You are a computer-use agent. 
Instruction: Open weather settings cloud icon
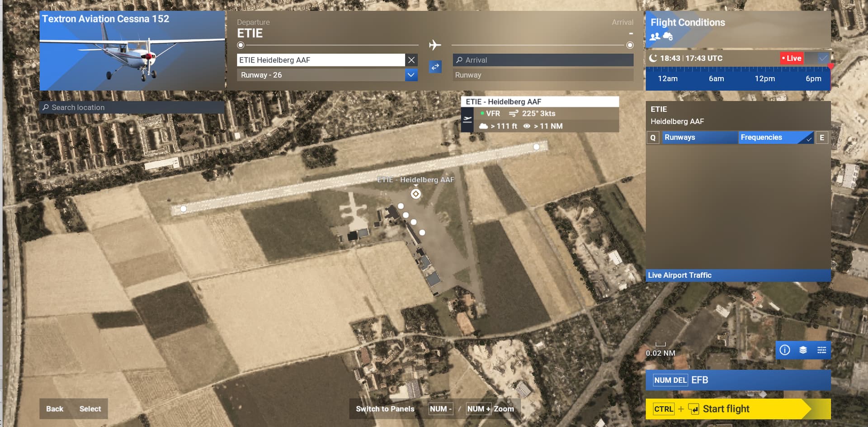click(x=668, y=37)
